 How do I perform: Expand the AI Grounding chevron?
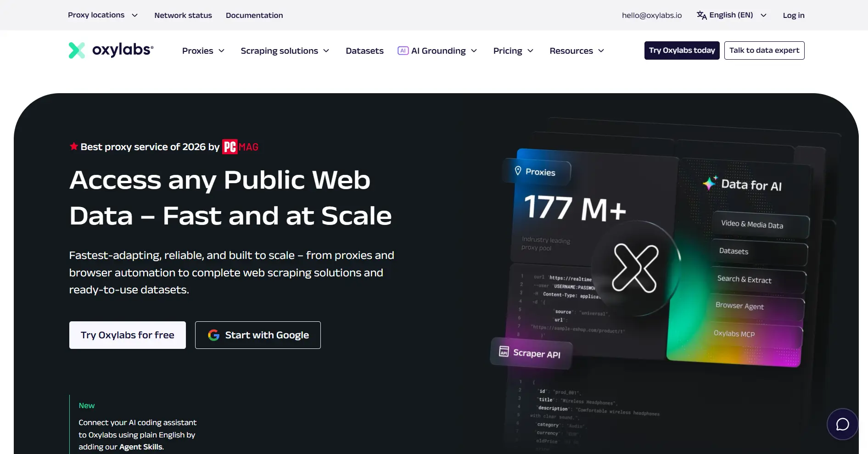(x=474, y=50)
